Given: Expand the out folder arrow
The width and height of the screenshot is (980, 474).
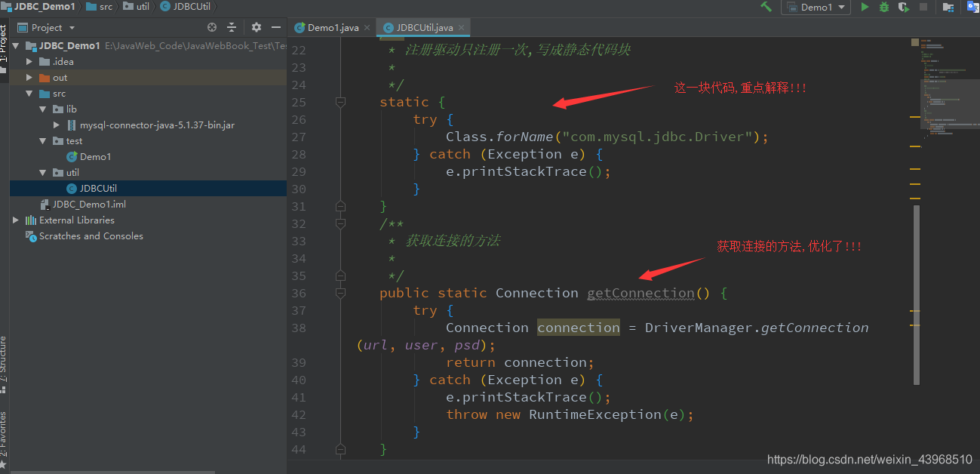Looking at the screenshot, I should [29, 78].
